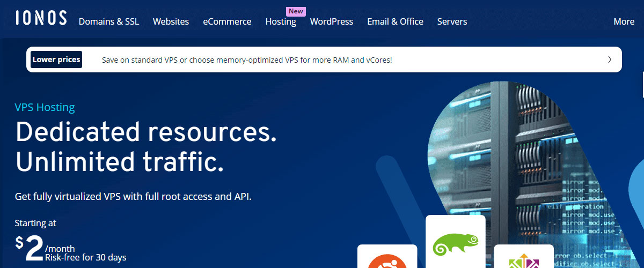
Task: Click the Dedicated resources headline
Action: pyautogui.click(x=146, y=132)
